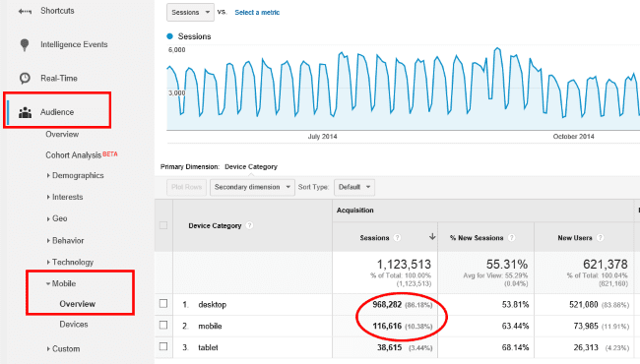Open Intelligence Events in the sidebar
The image size is (640, 364).
[x=74, y=44]
